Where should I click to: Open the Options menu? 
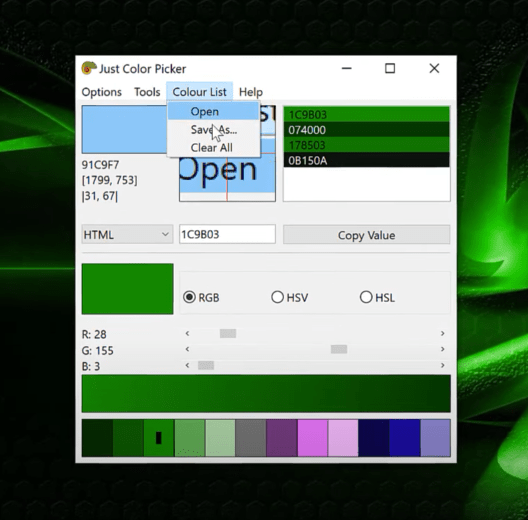(x=101, y=92)
